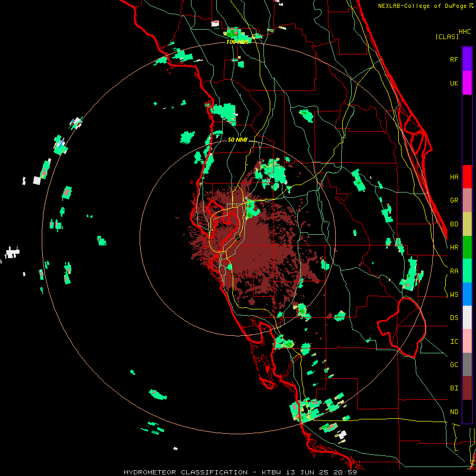Select the GC gray legend swatch

[467, 364]
